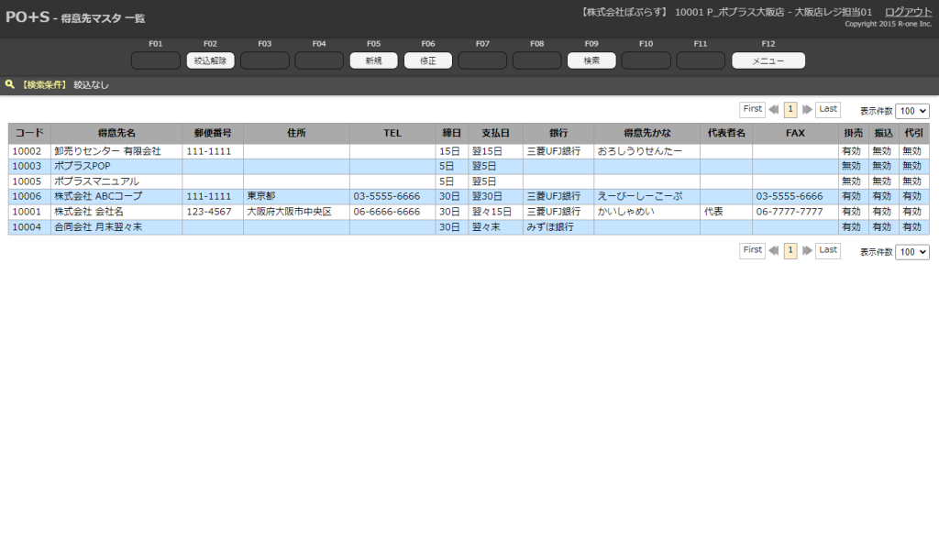The image size is (939, 560).
Task: Click the bottom previous-page arrow icon
Action: [774, 251]
